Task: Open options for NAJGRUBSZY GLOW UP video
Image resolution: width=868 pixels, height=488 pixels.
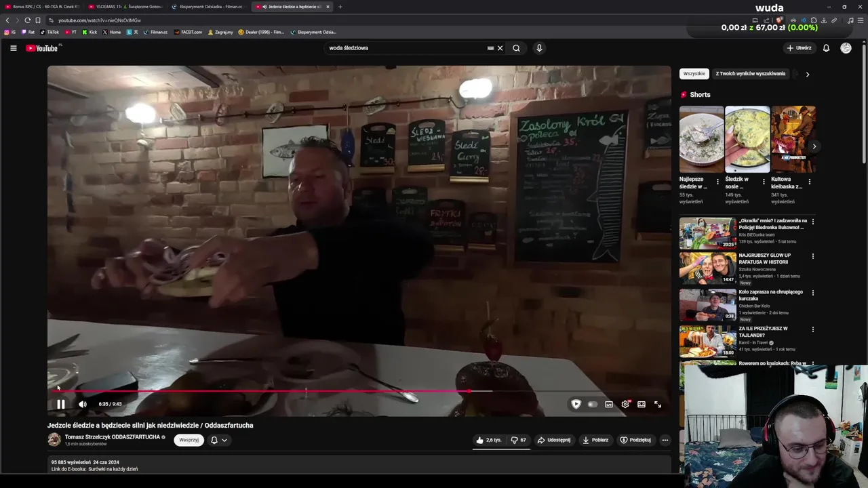Action: tap(812, 256)
